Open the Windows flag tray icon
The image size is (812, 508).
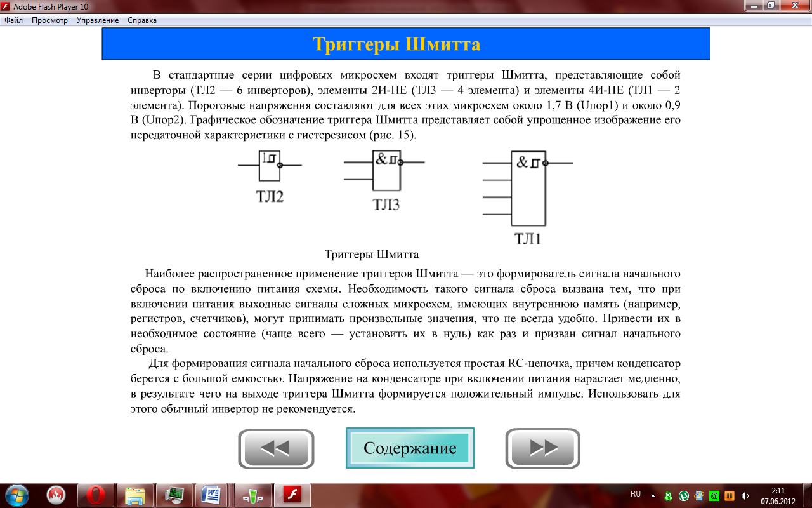tap(699, 495)
